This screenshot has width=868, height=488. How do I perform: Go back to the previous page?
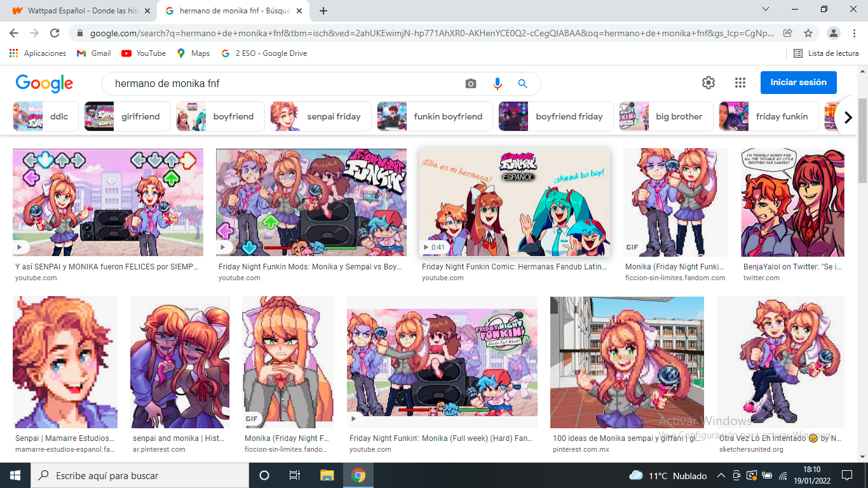[14, 33]
